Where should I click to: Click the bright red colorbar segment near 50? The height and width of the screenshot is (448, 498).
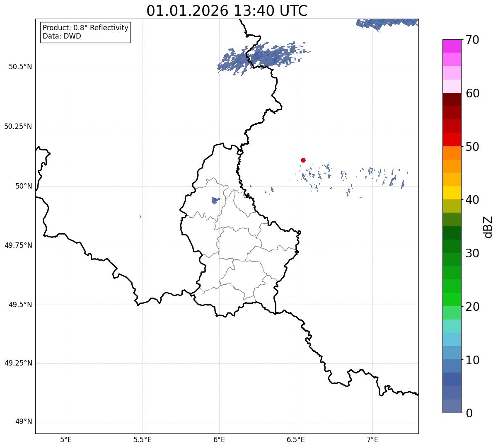(x=452, y=140)
